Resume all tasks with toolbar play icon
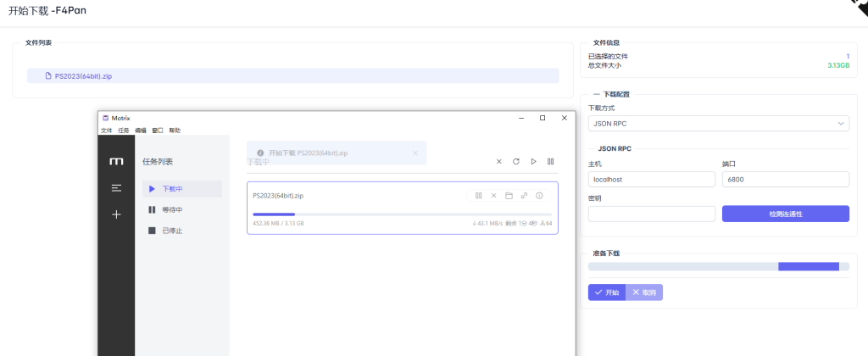This screenshot has height=356, width=868. click(x=534, y=162)
